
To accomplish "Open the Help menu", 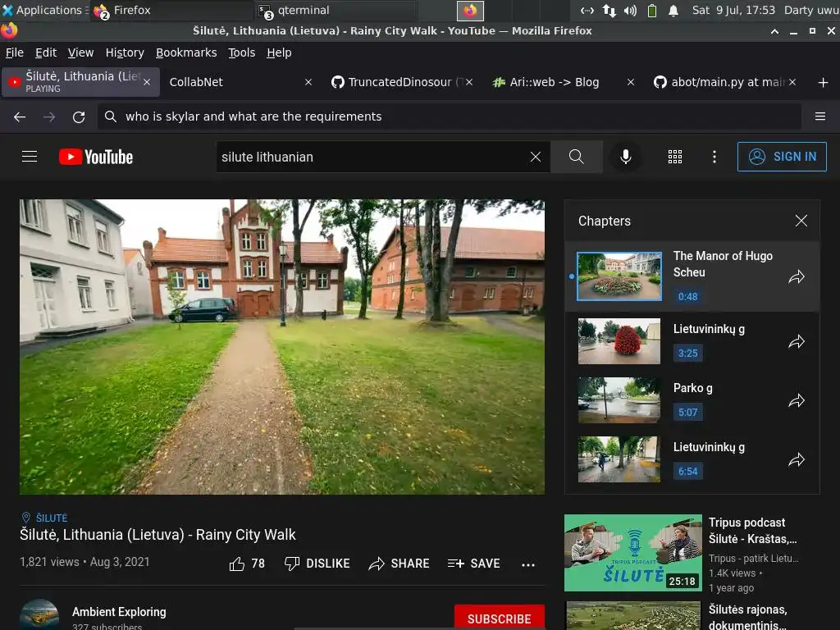I will [279, 52].
